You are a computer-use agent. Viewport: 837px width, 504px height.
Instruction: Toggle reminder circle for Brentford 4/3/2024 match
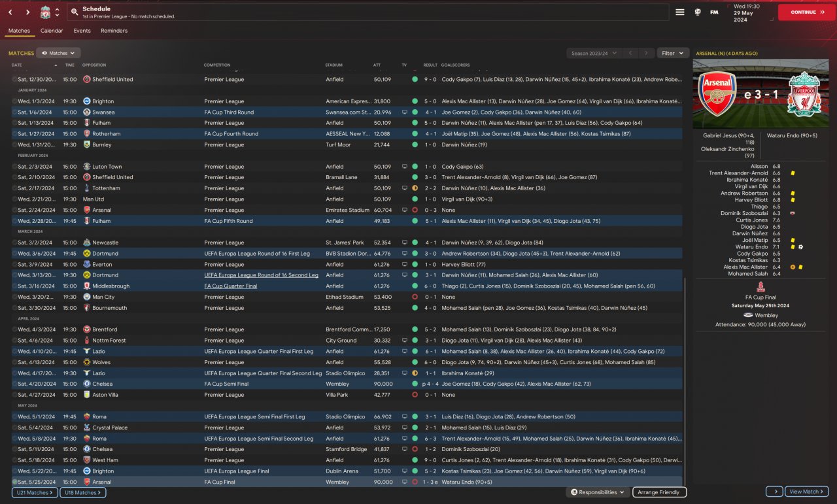coord(14,329)
